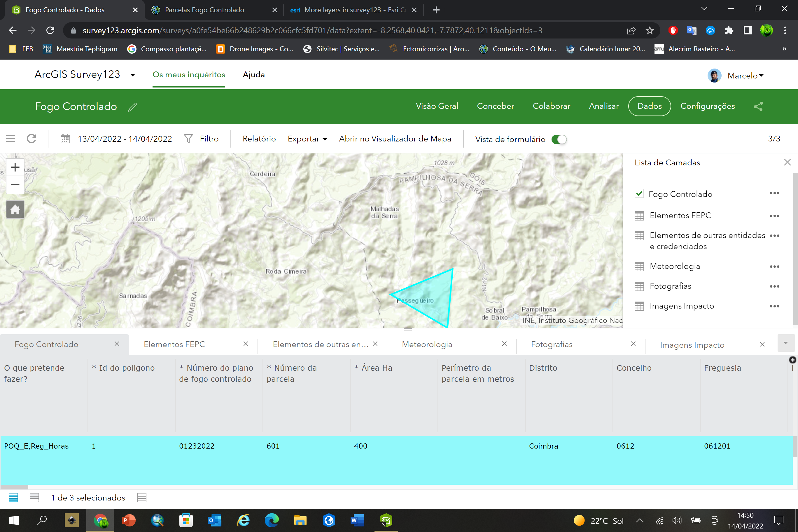Open the filter icon next to Filtro
This screenshot has height=532, width=798.
pos(188,139)
